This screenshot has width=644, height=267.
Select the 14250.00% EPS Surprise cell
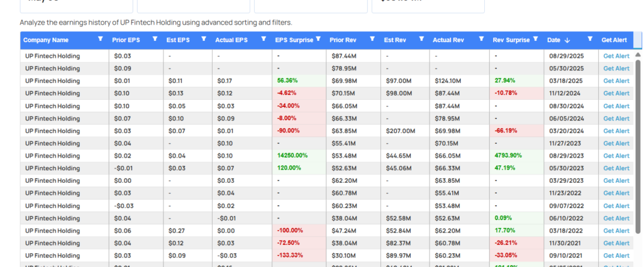click(x=299, y=156)
